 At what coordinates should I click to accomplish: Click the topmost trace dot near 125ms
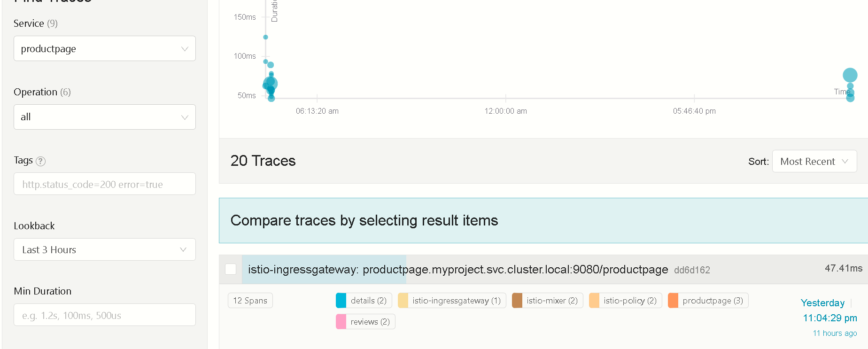pos(265,37)
